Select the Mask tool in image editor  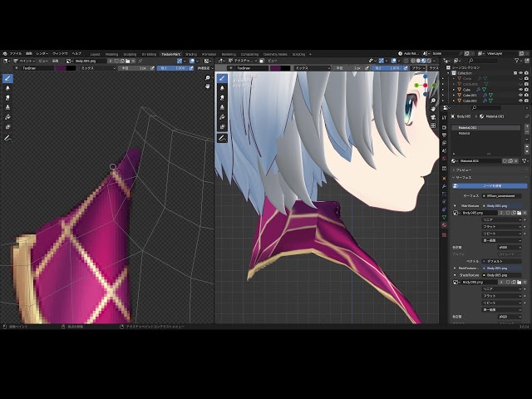point(7,127)
